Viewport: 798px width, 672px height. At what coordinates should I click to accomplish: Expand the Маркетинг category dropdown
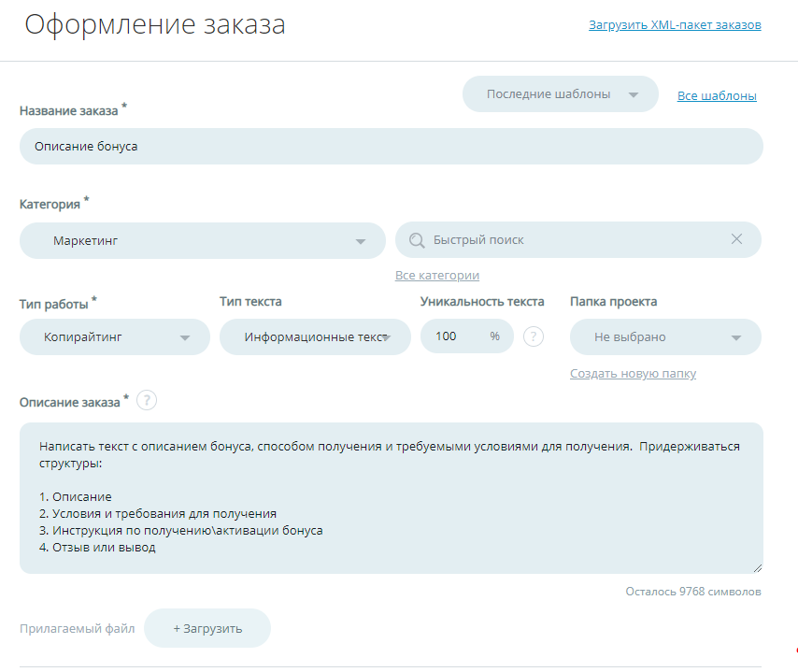[203, 240]
